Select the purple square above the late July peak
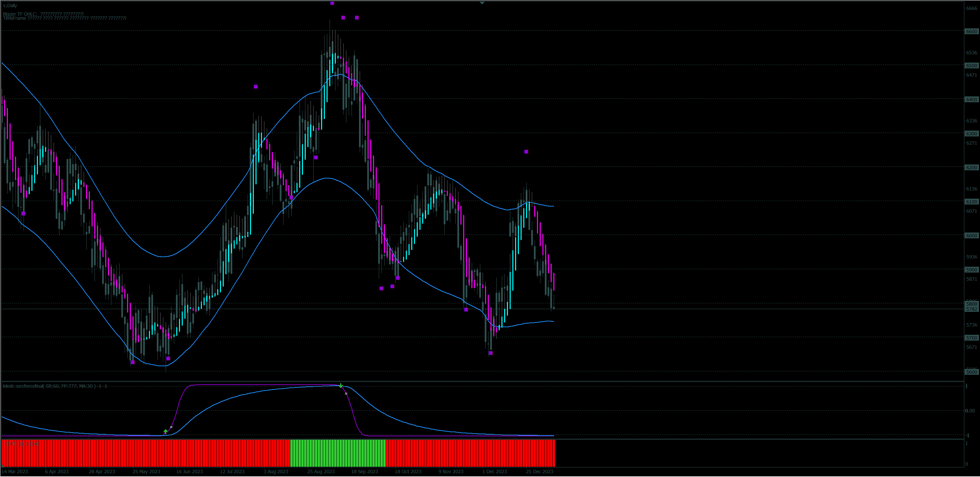The image size is (980, 477). [x=256, y=87]
